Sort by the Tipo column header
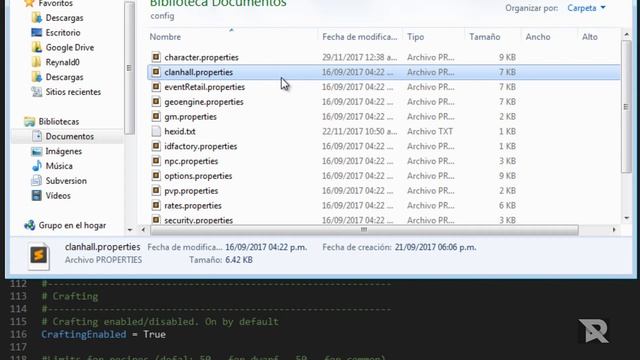Viewport: 640px width, 360px height. [416, 37]
